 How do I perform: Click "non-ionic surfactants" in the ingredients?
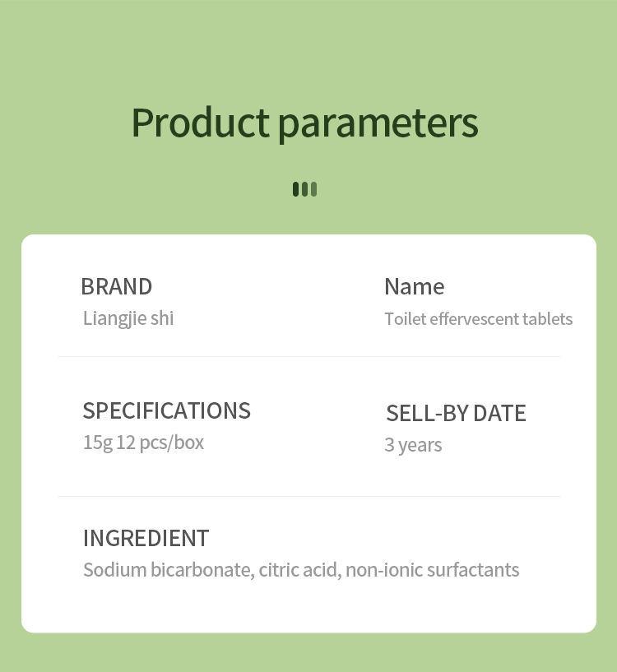tap(432, 570)
